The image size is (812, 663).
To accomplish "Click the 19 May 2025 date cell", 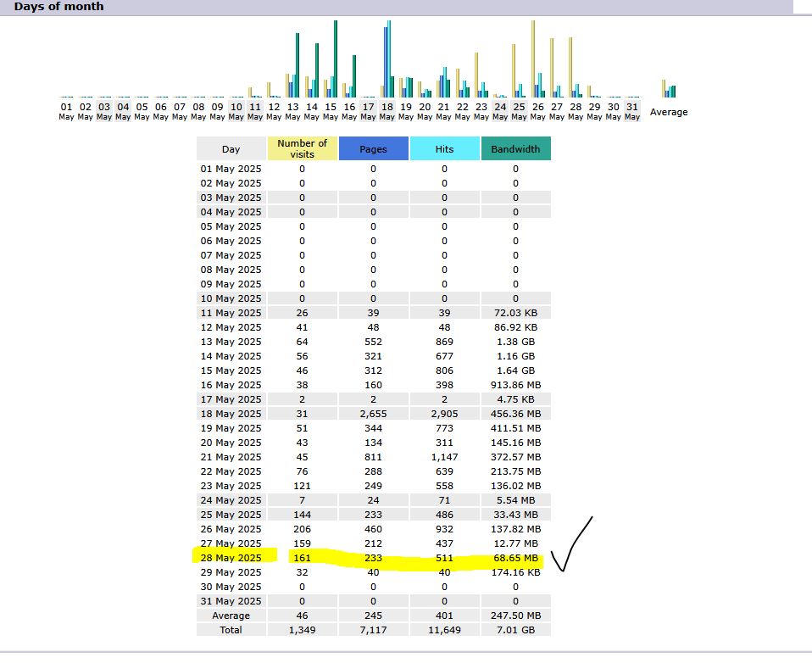I will point(231,428).
